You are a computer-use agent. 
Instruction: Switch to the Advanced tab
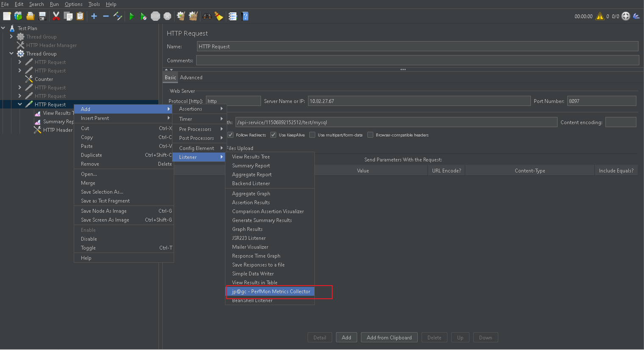(191, 78)
